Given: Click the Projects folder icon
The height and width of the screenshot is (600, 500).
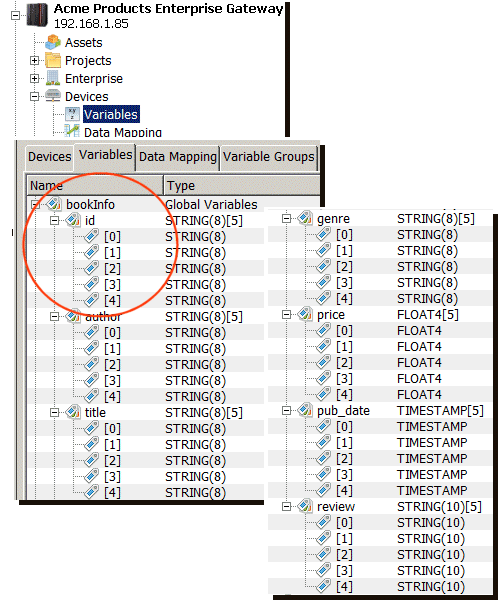Looking at the screenshot, I should [x=53, y=60].
